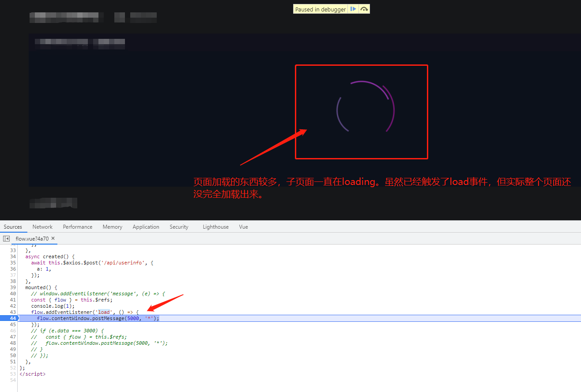The width and height of the screenshot is (581, 392).
Task: Set a breakpoint on line 43
Action: (12, 312)
